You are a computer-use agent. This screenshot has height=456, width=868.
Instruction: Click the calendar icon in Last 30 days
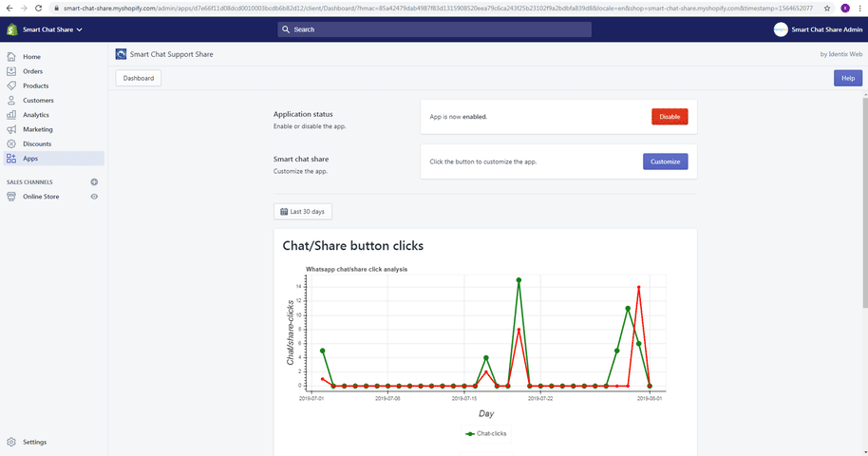[x=284, y=212]
